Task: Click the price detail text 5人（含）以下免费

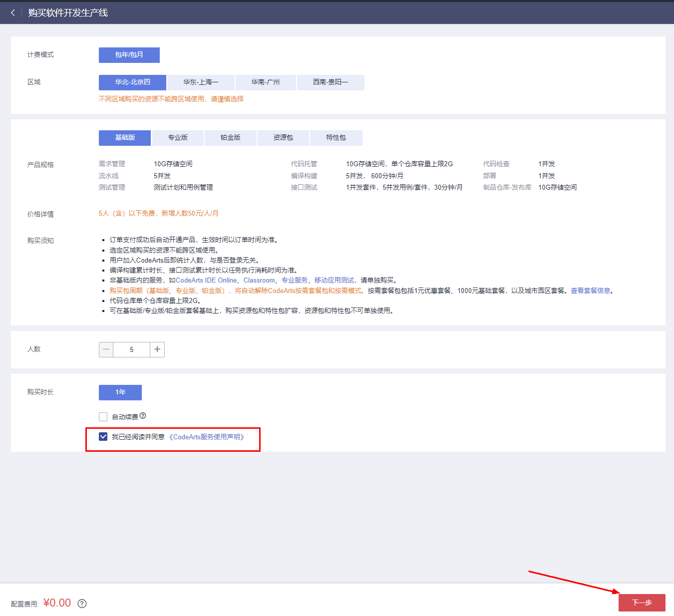Action: tap(127, 213)
